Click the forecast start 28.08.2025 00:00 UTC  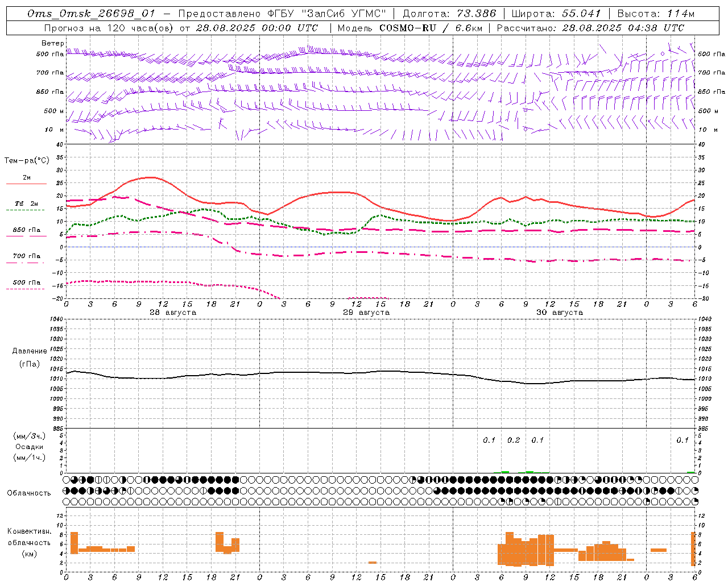point(257,28)
